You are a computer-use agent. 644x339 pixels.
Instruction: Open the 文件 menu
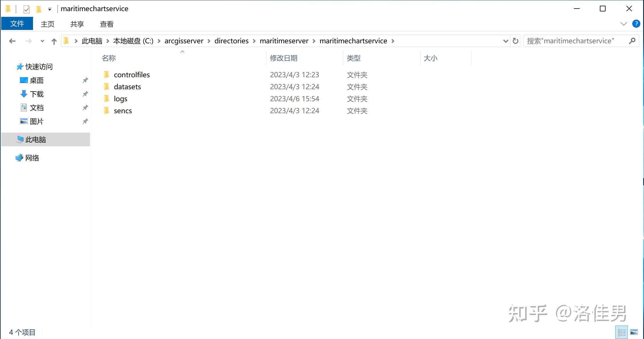coord(17,23)
